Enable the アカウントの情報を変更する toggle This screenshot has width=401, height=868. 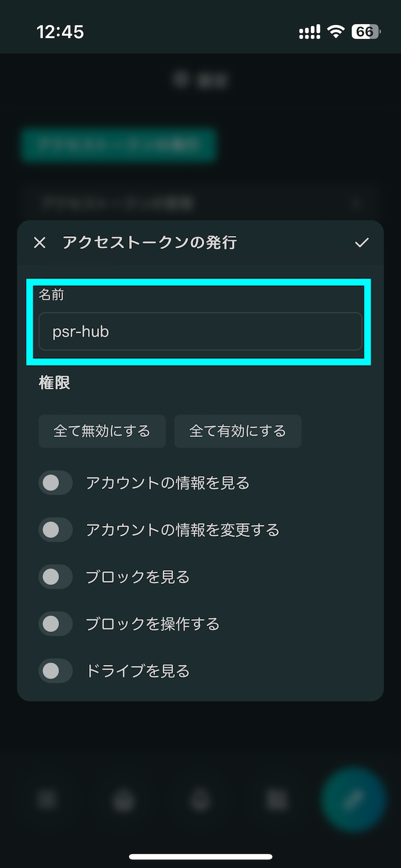tap(56, 529)
